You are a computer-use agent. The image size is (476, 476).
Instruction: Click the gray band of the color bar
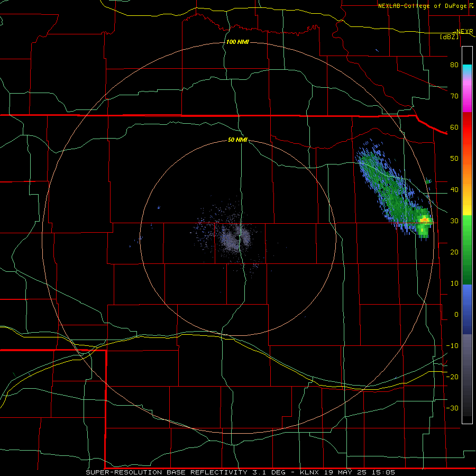(467, 375)
